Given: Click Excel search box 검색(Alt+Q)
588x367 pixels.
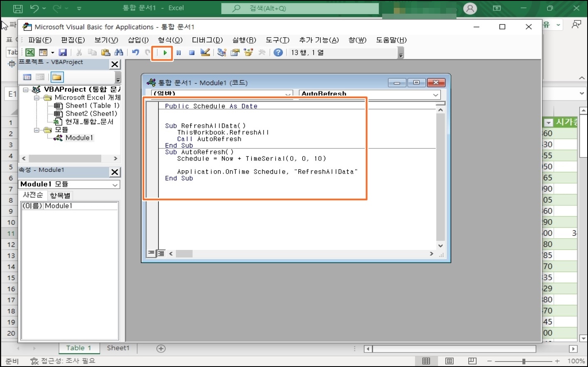Looking at the screenshot, I should click(x=300, y=8).
